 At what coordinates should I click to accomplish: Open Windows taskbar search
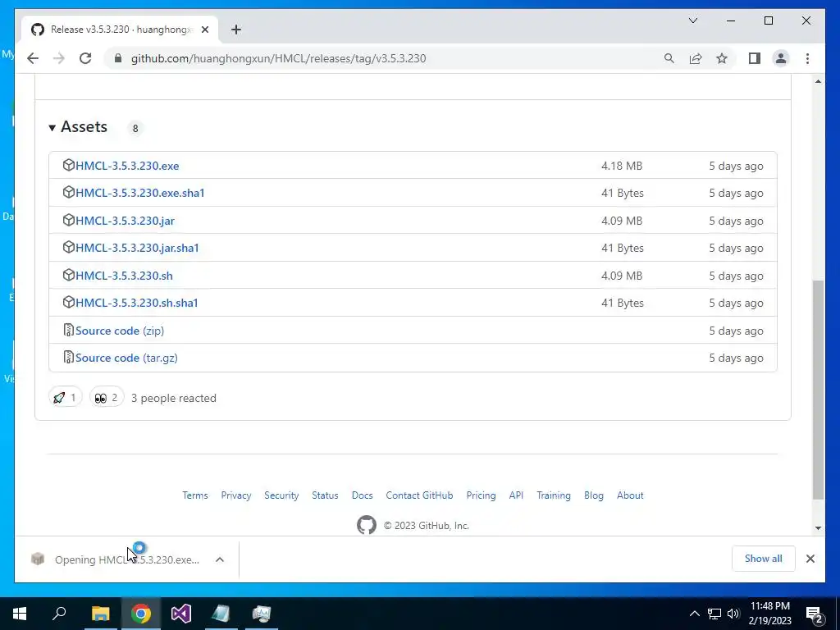point(59,614)
